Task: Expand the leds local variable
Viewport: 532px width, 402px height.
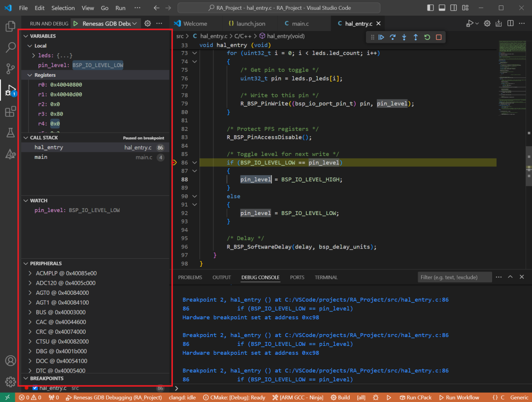Action: tap(33, 56)
